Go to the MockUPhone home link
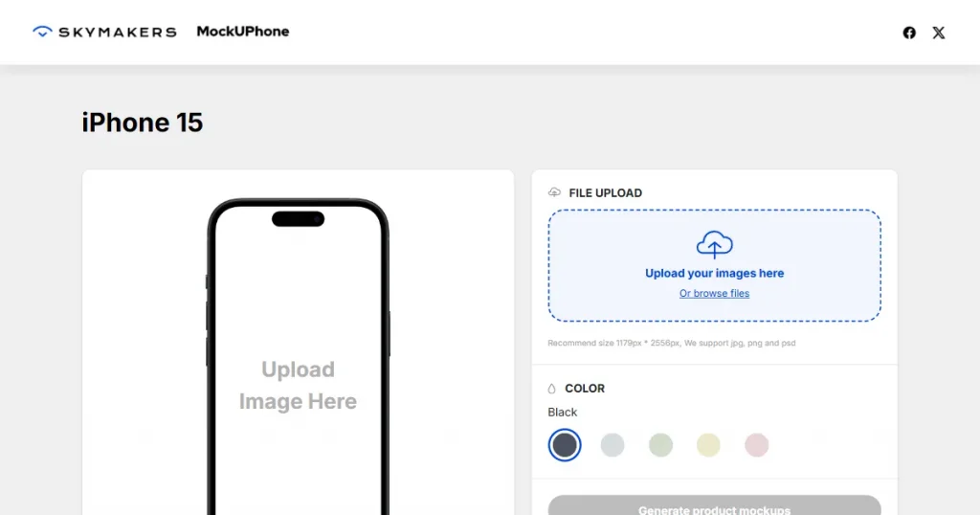The image size is (980, 515). tap(242, 32)
